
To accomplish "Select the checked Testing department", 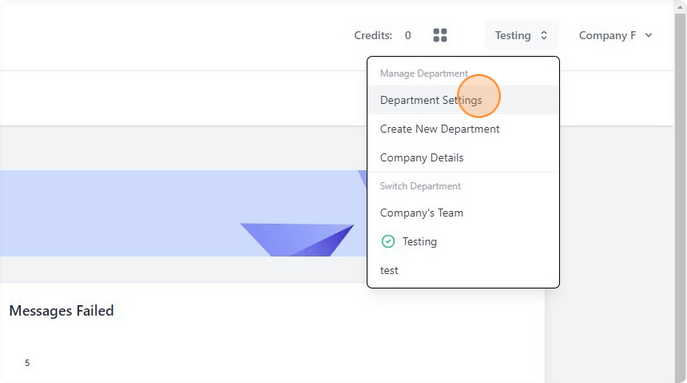I will point(463,241).
